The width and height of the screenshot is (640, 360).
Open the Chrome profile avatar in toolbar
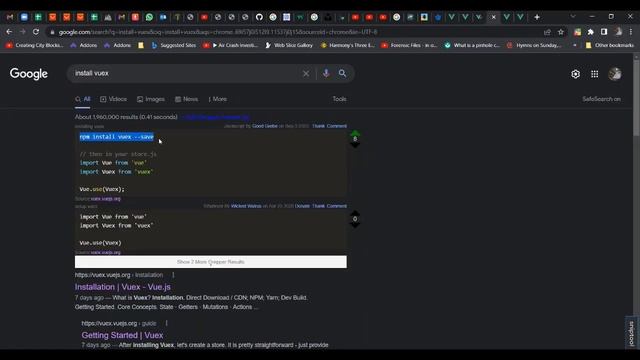tap(618, 32)
